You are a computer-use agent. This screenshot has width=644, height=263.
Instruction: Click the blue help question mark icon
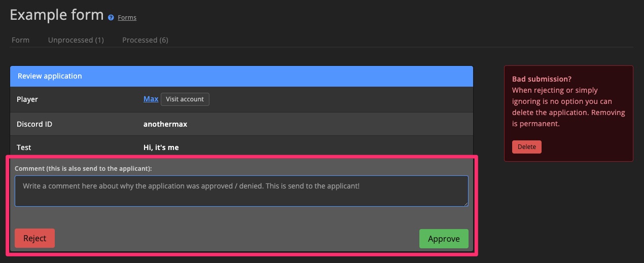[111, 18]
